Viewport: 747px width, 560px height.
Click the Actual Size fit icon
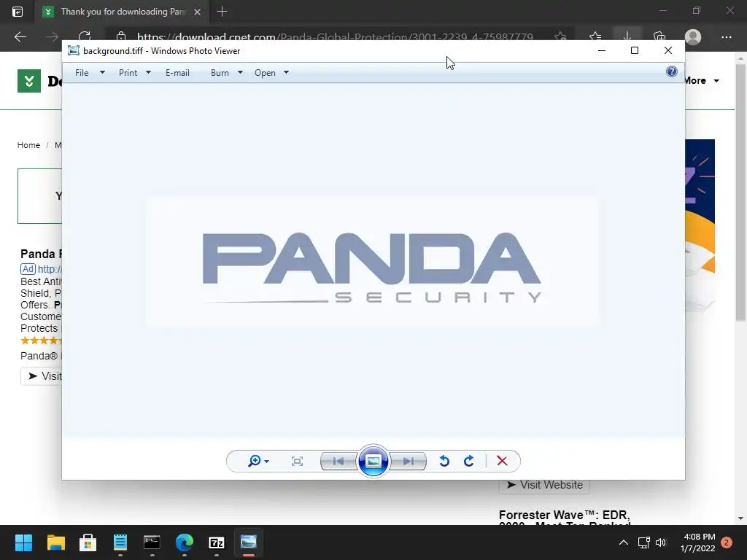[298, 461]
